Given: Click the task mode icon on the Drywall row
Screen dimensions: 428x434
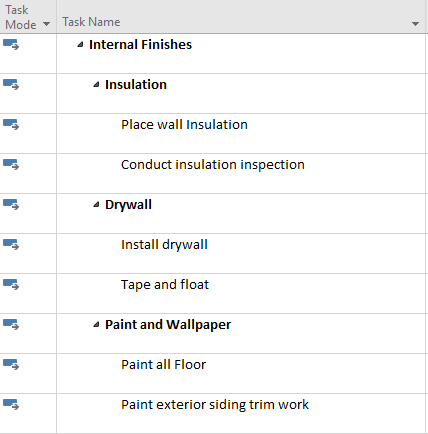Looking at the screenshot, I should pos(11,204).
